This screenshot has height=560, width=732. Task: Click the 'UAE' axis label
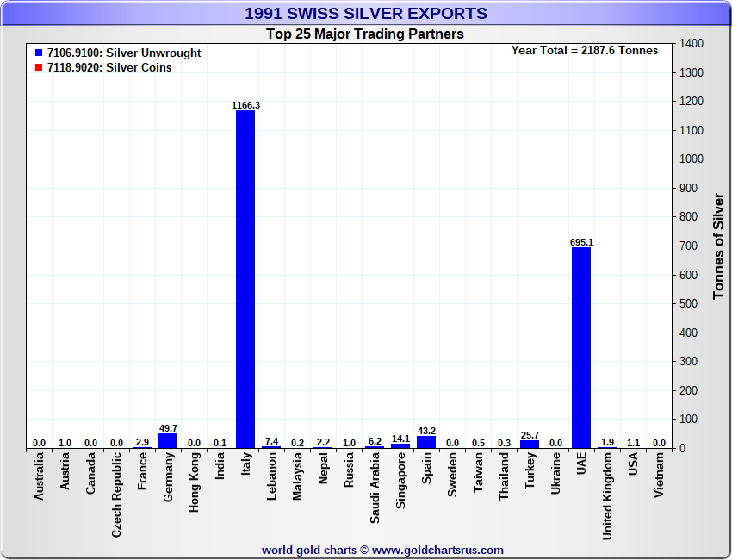581,464
